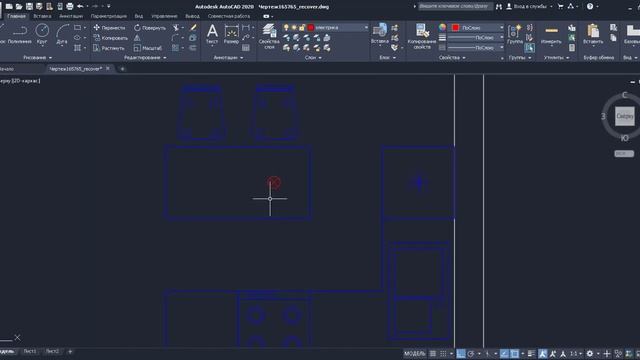Open the file icon in quick access toolbar
Screen dimensions: 640x360
[x=19, y=7]
